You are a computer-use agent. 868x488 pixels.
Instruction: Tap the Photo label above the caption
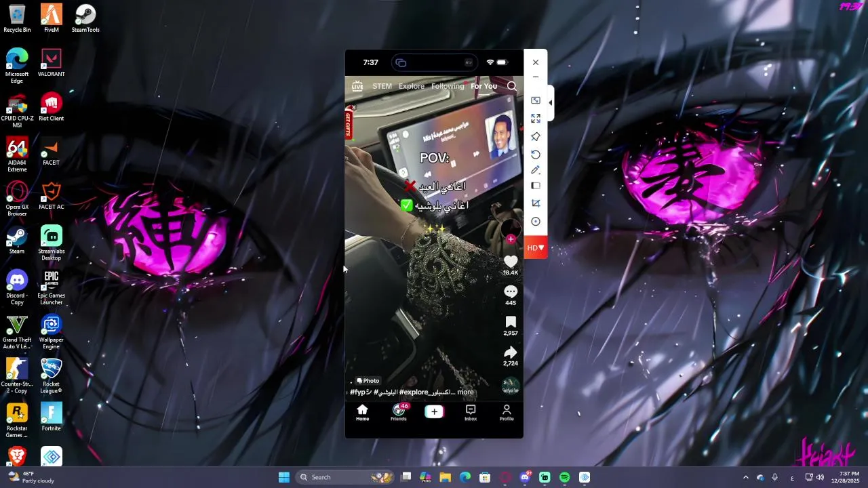click(368, 381)
